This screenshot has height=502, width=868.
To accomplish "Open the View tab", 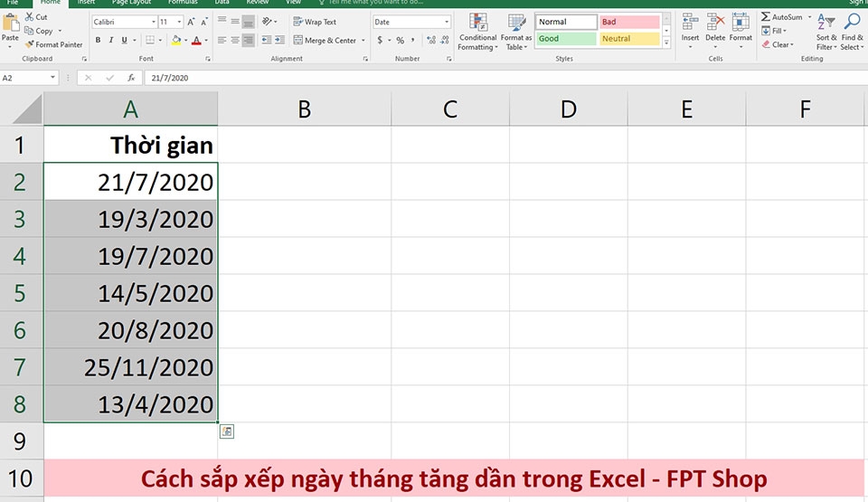I will click(293, 3).
